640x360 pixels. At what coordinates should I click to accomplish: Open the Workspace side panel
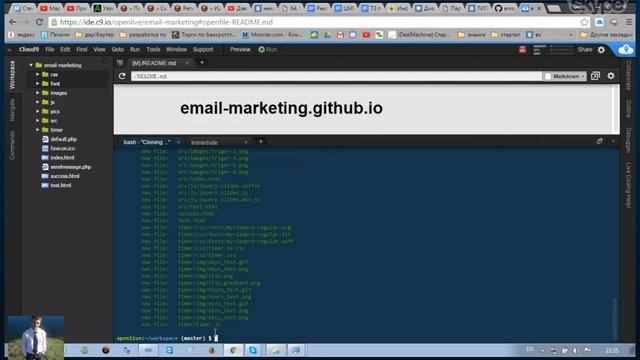[12, 75]
